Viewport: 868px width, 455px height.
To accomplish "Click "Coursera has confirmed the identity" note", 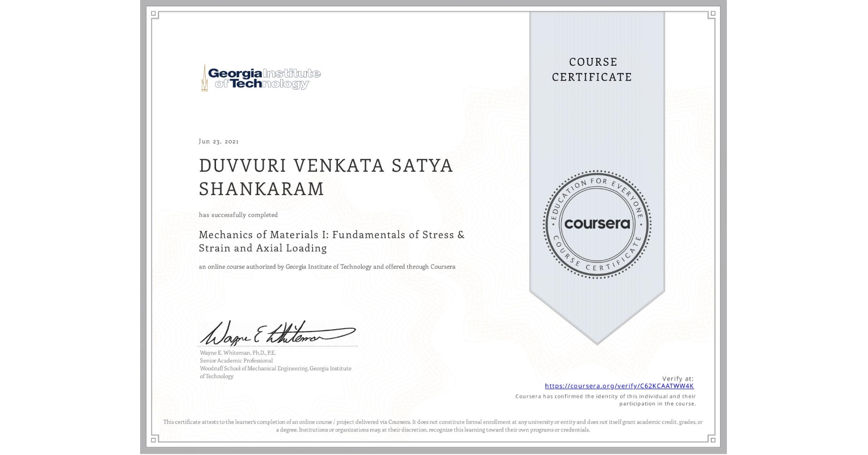I will tap(605, 400).
